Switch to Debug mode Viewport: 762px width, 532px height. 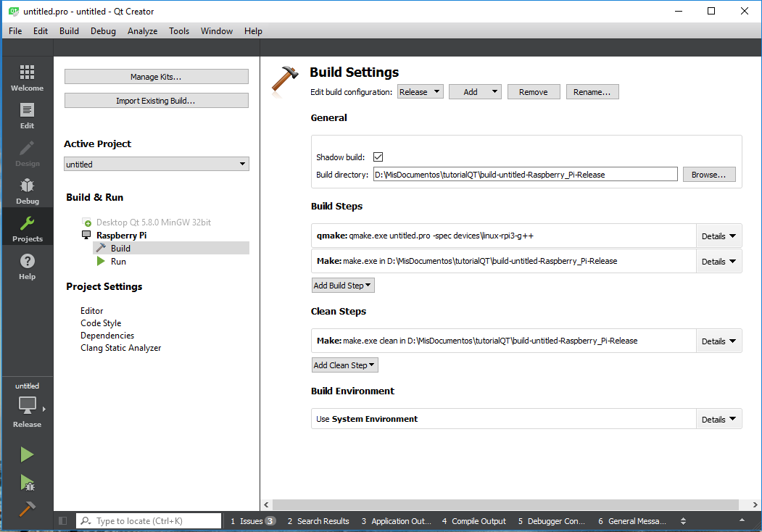(x=28, y=191)
